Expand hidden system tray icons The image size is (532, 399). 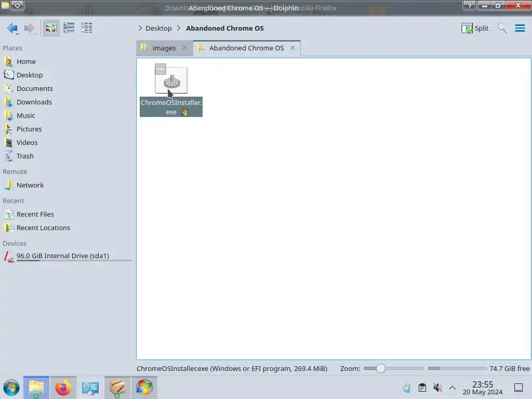click(x=453, y=388)
